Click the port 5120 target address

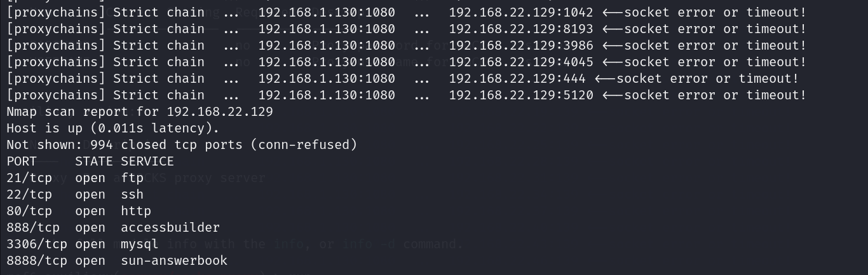tap(520, 95)
